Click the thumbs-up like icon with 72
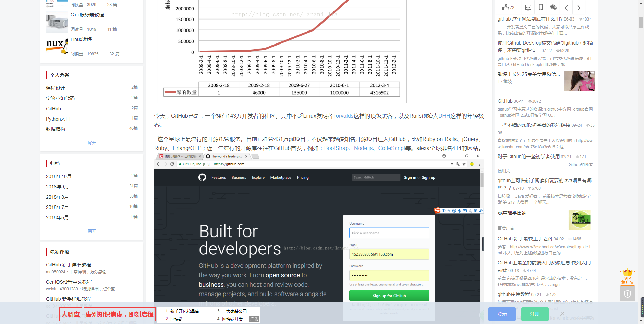 (508, 8)
